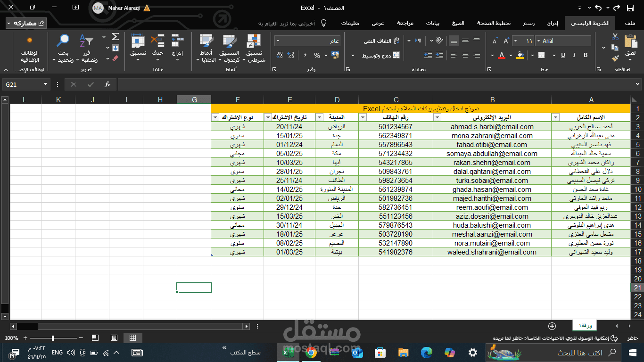
Task: Select sheet tab ورقة١
Action: point(585,326)
